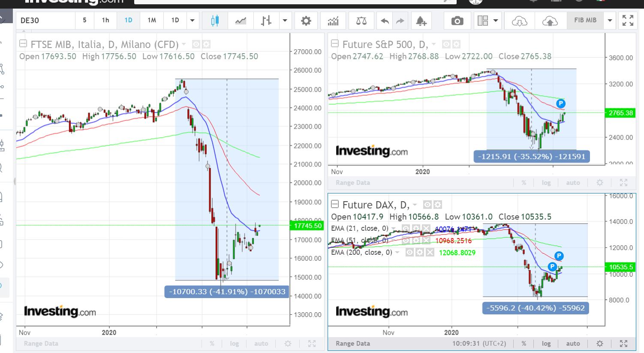644x353 pixels.
Task: Open FTSE MIB chart settings gear
Action: (207, 44)
